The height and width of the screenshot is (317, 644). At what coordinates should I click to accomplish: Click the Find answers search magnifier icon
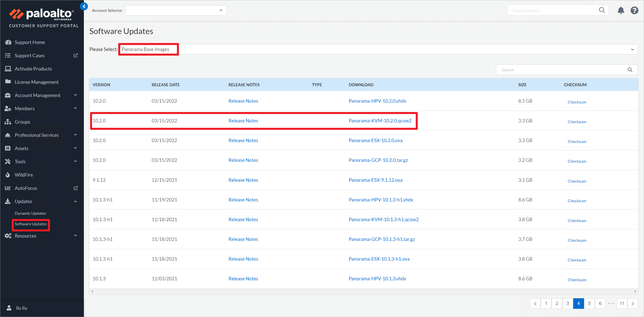point(602,10)
